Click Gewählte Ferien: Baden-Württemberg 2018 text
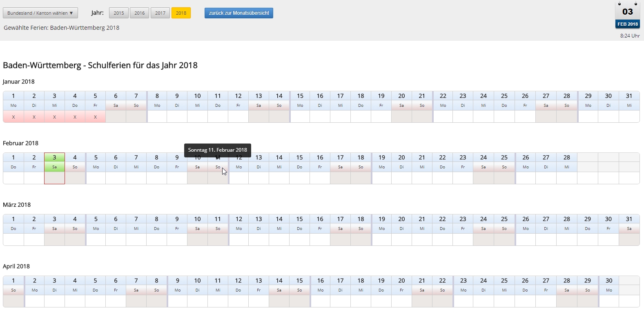Viewport: 644px width, 316px height. click(62, 28)
